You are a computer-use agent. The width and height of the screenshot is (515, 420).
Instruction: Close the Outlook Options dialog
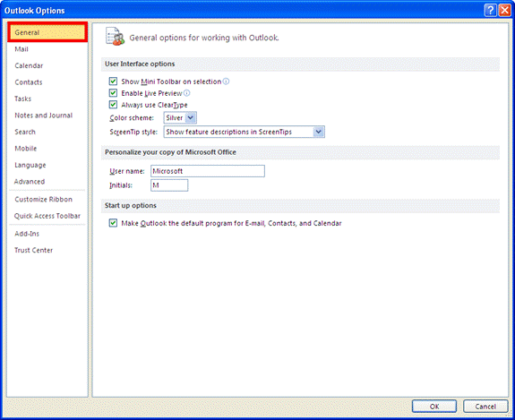pos(504,11)
